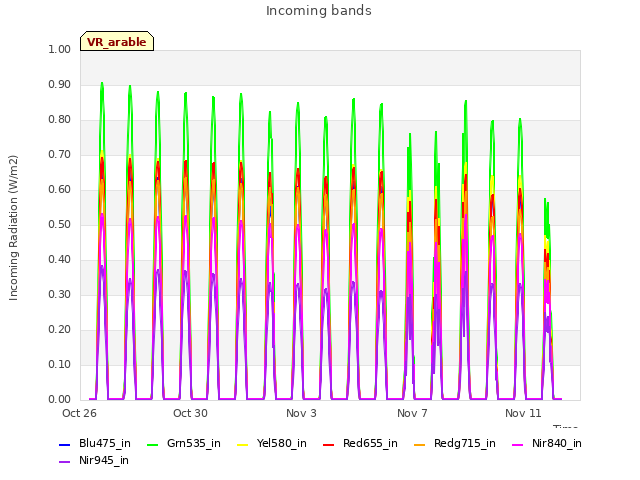640x480 pixels.
Task: Click the magenta Nir840_in legend color marker
Action: [x=518, y=444]
